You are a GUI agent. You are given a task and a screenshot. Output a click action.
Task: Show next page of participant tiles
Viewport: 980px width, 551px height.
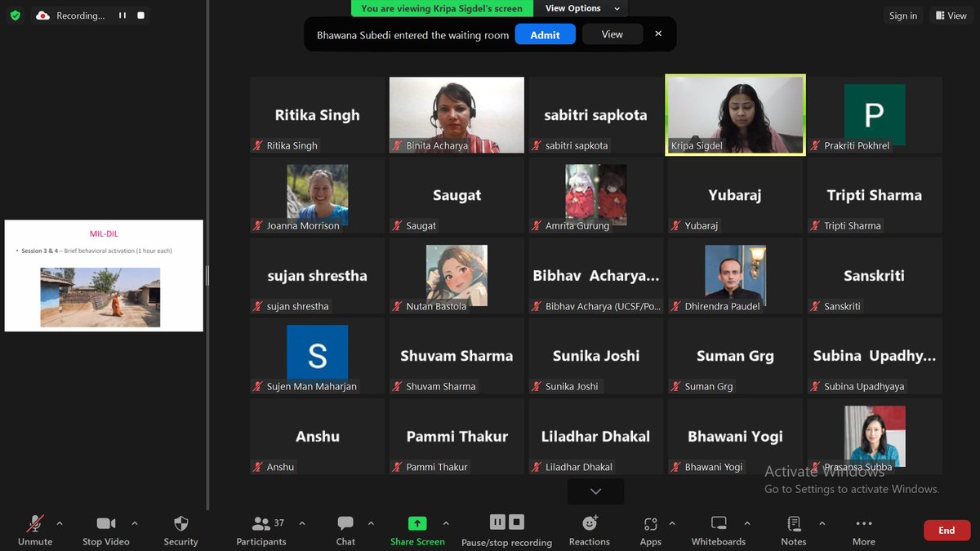coord(595,491)
